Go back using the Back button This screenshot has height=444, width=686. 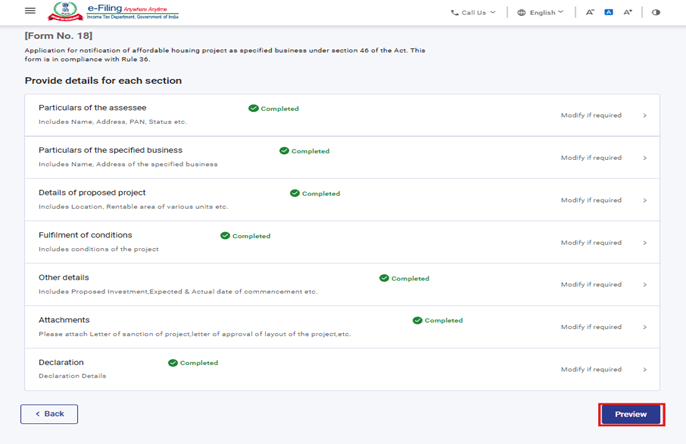click(49, 414)
